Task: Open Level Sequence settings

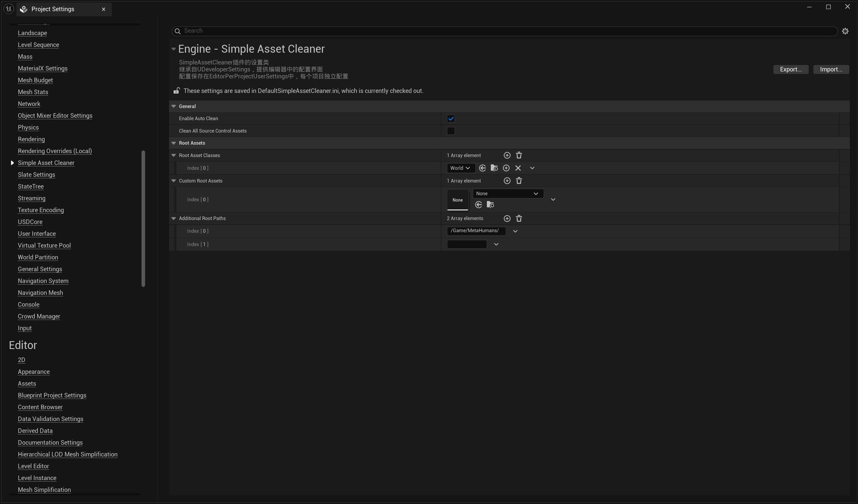Action: coord(39,45)
